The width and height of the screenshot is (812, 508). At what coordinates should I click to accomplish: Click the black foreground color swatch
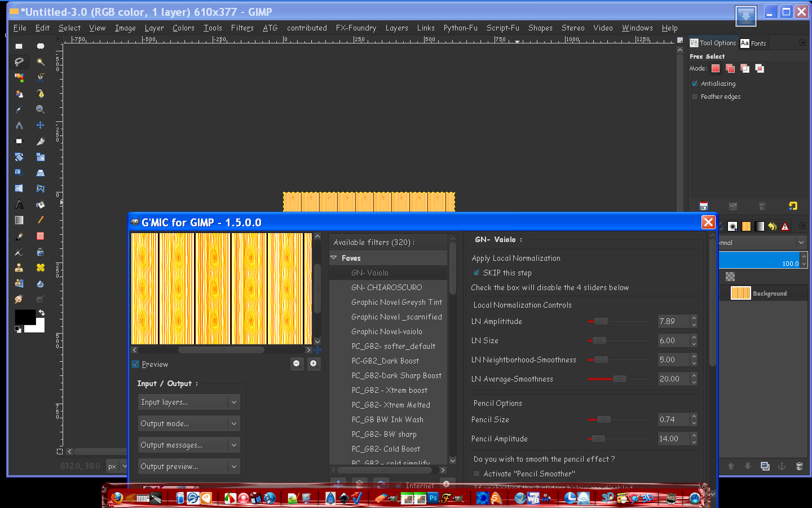click(24, 317)
